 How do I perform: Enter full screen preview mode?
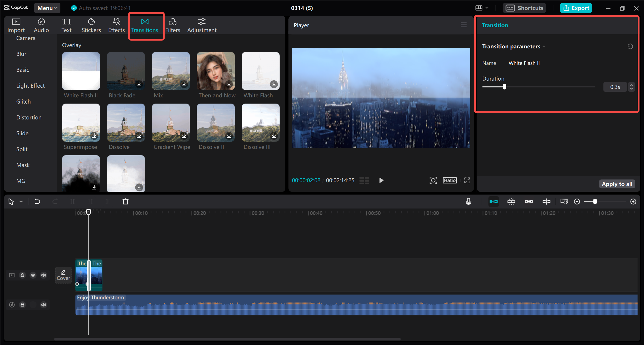click(x=467, y=180)
